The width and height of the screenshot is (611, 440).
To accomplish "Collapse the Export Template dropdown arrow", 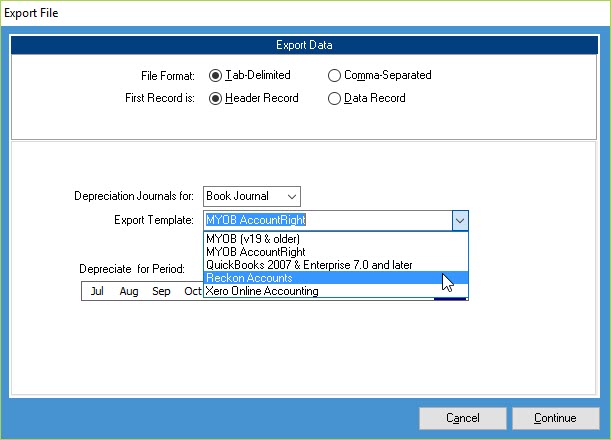I will click(x=460, y=221).
